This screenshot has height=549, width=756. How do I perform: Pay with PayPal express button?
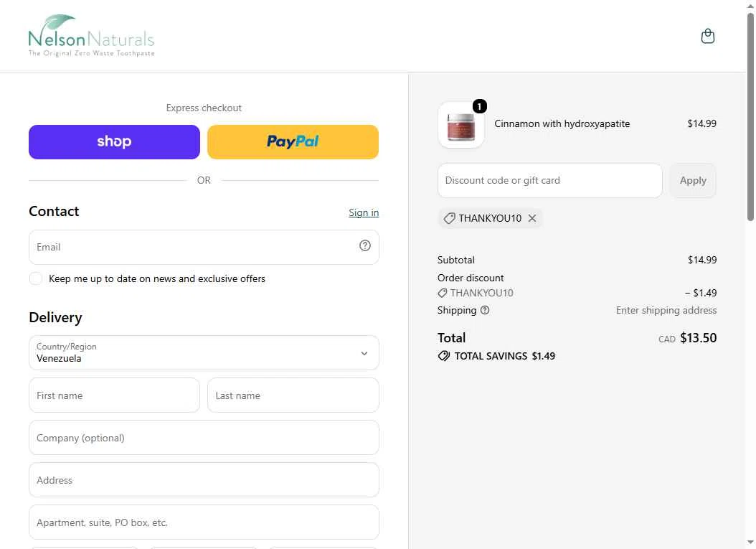point(293,142)
